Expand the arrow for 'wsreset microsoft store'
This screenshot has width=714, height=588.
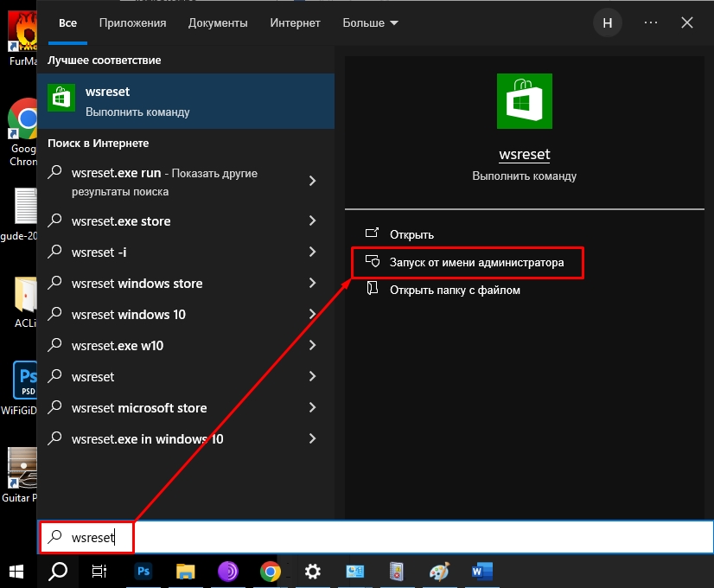(312, 407)
